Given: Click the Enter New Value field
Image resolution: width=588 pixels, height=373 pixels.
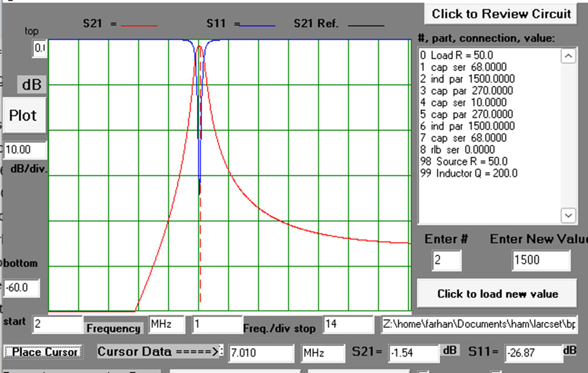Looking at the screenshot, I should tap(540, 260).
